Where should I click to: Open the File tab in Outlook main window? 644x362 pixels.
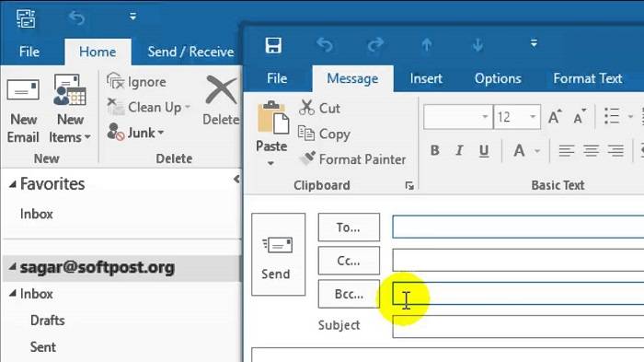(29, 52)
